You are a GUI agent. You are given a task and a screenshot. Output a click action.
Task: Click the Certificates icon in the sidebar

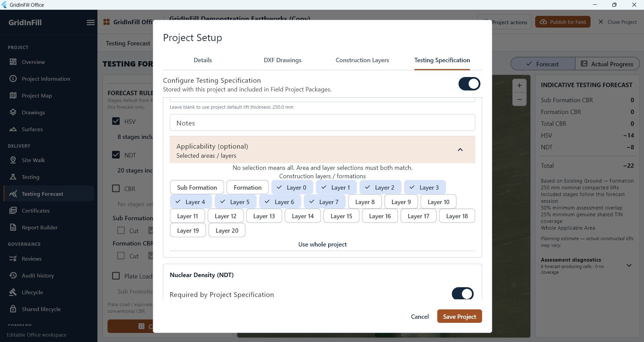click(13, 211)
